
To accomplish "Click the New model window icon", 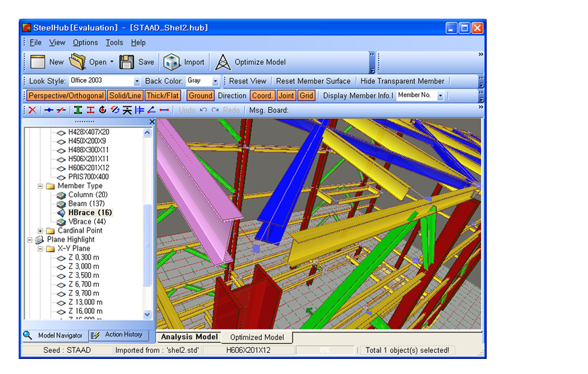I will point(37,62).
